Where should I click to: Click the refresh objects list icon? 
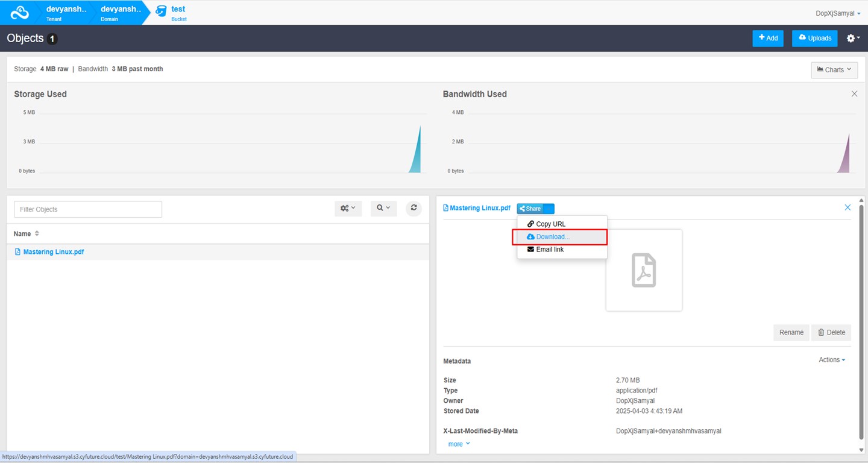click(414, 208)
